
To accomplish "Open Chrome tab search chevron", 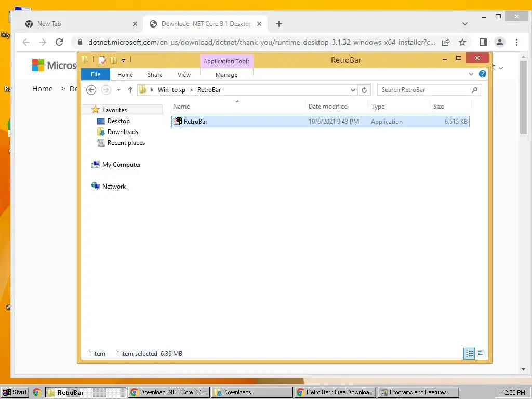I will point(465,24).
